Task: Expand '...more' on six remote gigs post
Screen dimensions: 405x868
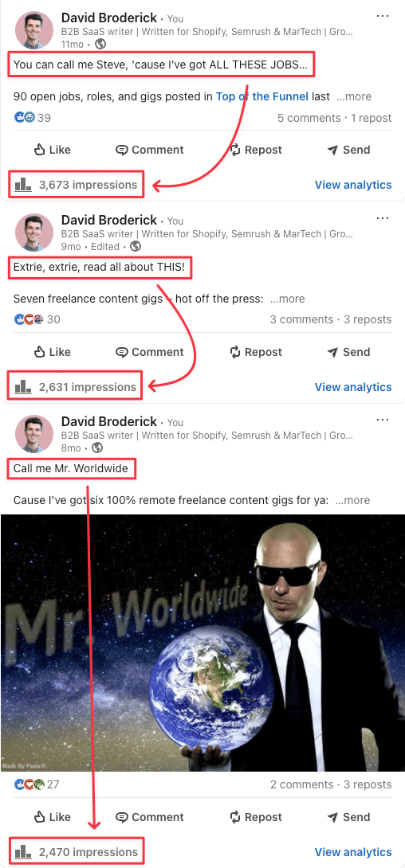Action: coord(353,500)
